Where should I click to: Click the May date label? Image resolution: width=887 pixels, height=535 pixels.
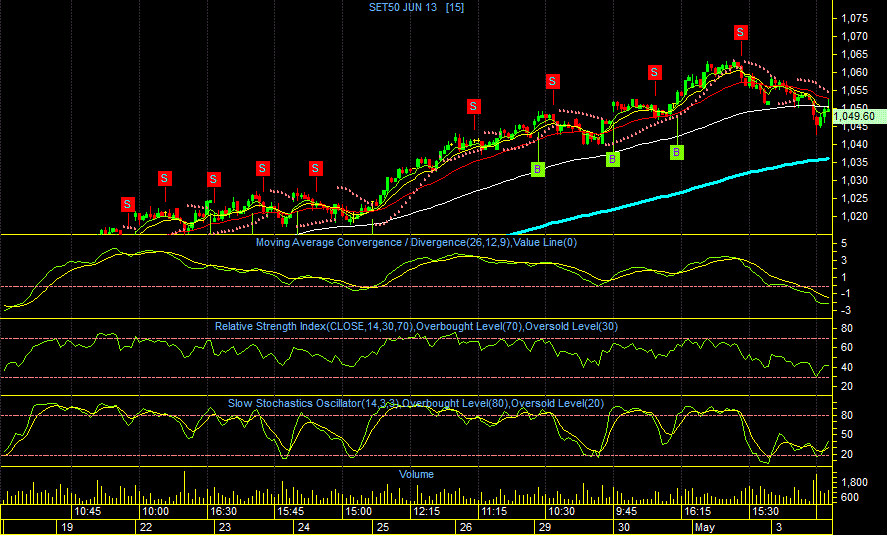tap(705, 527)
